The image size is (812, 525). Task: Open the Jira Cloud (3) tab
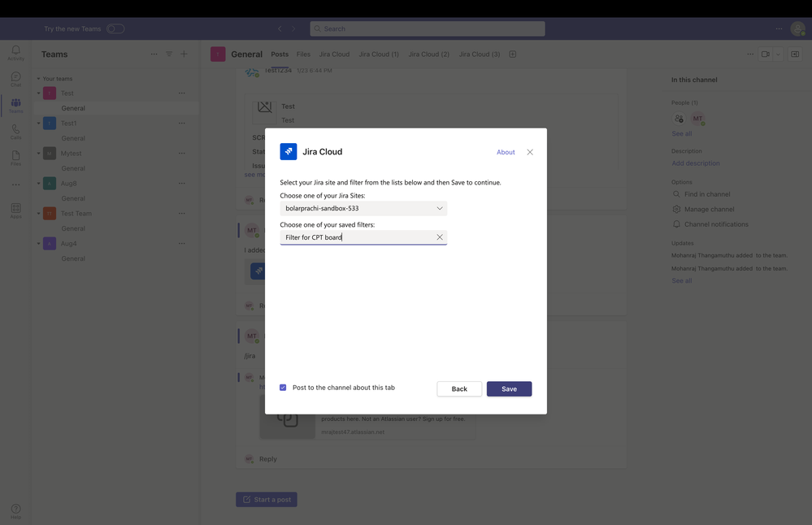(480, 54)
